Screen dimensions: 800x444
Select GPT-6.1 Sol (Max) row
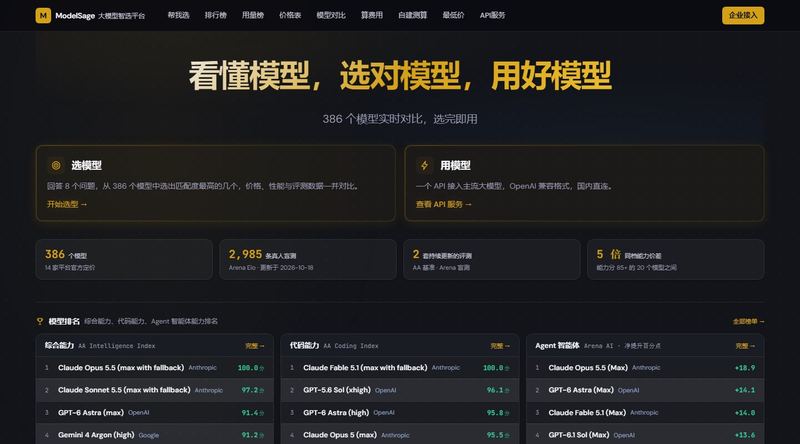[x=645, y=435]
